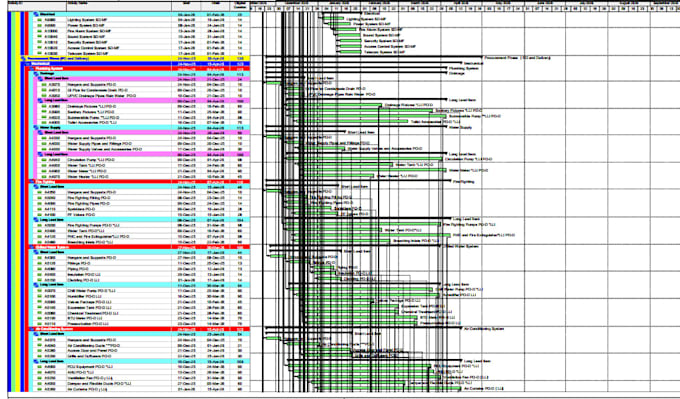Screen dimensions: 680x399
Task: Click the activity icon of Fire Fighting Pumps row
Action: coord(39,226)
